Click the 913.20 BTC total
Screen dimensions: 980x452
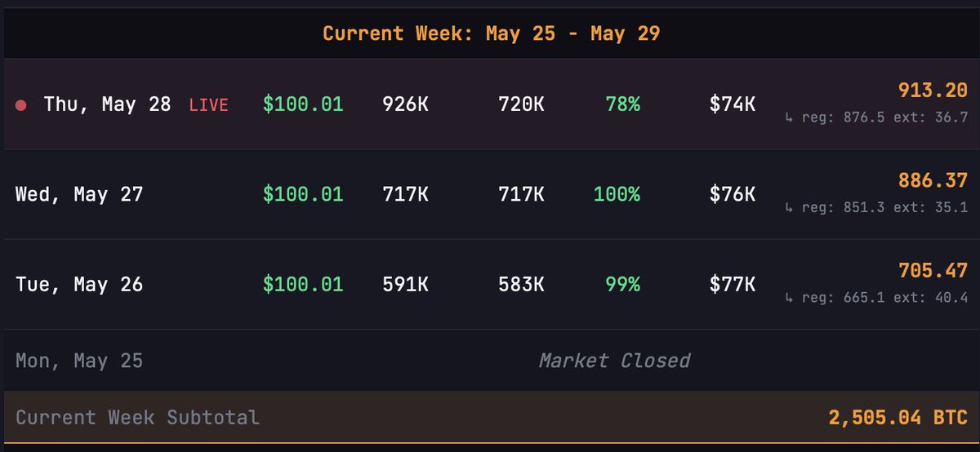pos(933,90)
